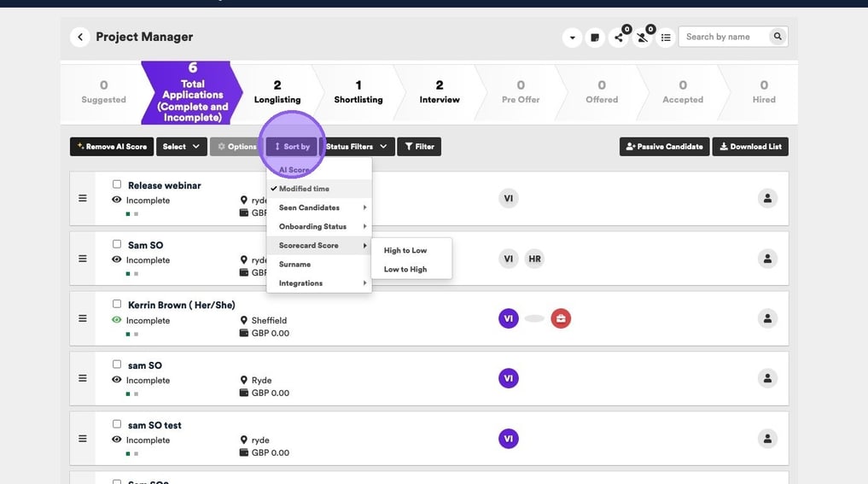This screenshot has width=868, height=484.
Task: Check the sam SO test checkbox
Action: [x=117, y=424]
